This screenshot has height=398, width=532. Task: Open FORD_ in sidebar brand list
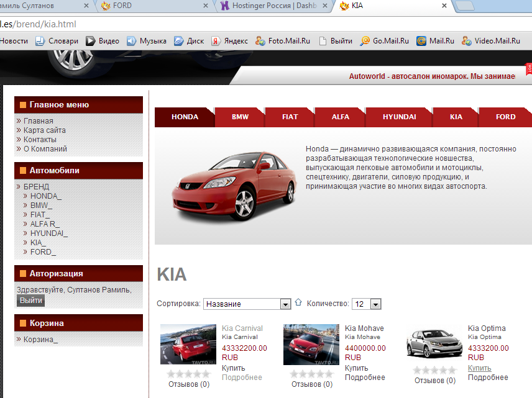click(x=43, y=252)
